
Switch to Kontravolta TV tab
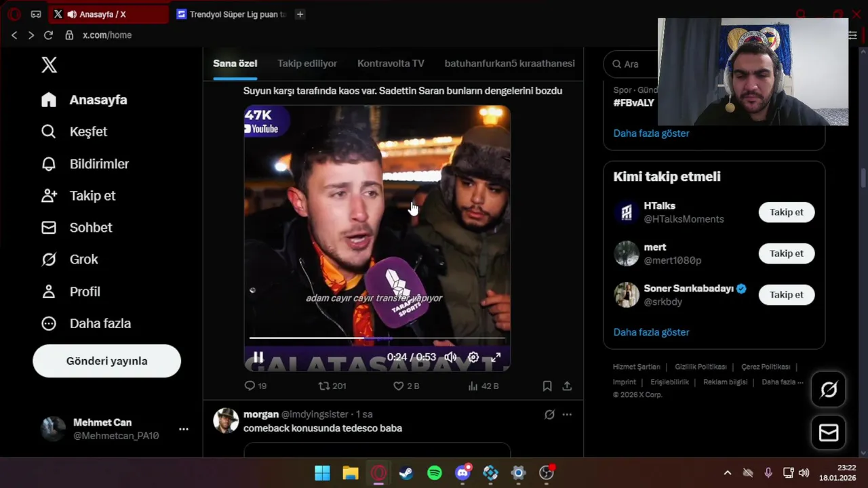tap(391, 64)
